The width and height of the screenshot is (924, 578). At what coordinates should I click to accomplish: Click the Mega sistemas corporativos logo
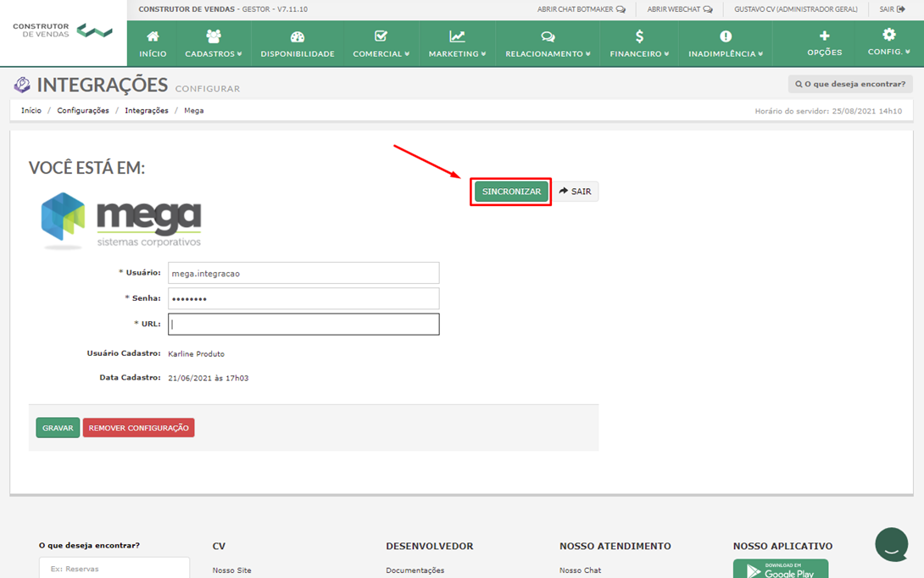[121, 221]
